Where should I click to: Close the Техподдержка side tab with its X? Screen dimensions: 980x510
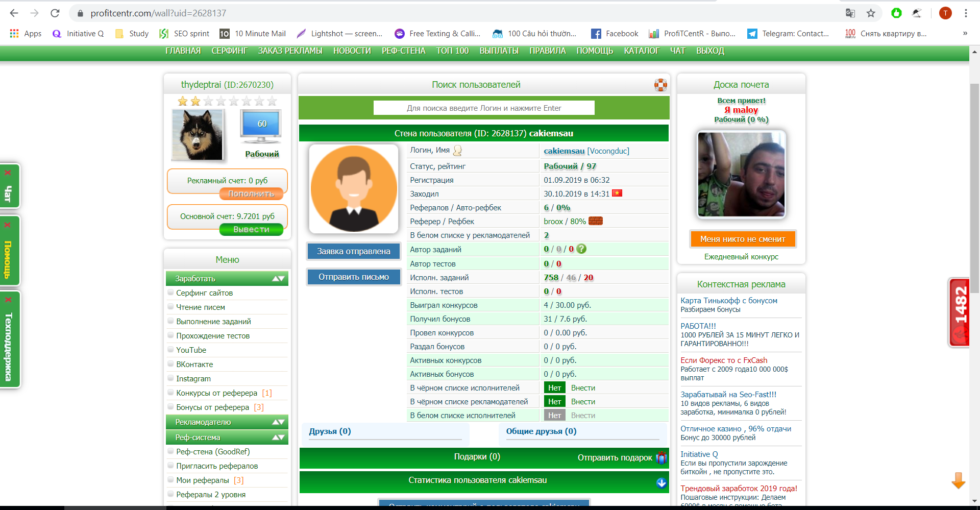(8, 300)
